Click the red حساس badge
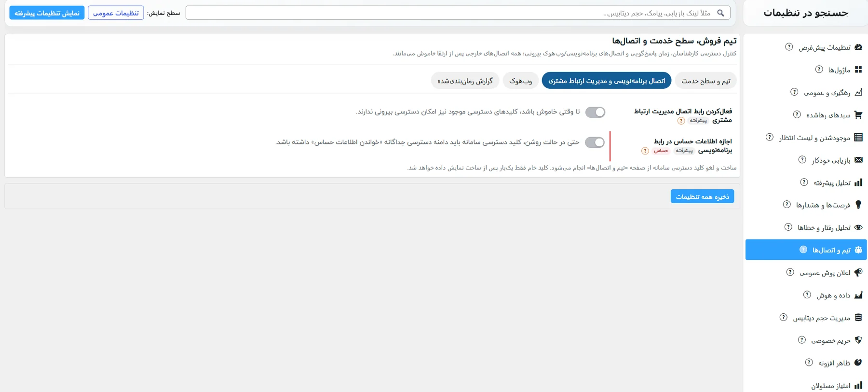The height and width of the screenshot is (392, 868). (x=661, y=151)
